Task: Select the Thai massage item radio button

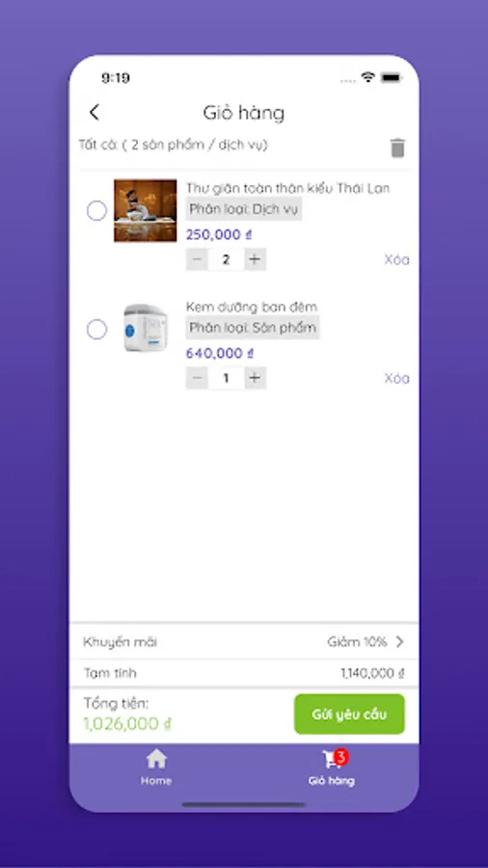Action: click(x=96, y=211)
